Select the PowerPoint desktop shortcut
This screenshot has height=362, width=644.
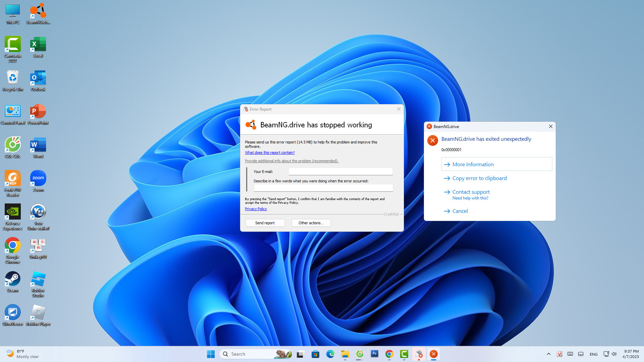point(38,114)
